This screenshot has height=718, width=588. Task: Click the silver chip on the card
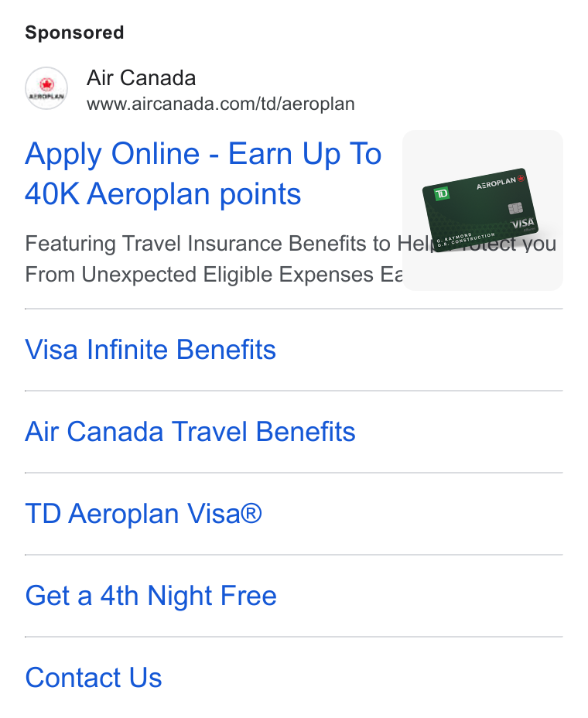point(515,208)
